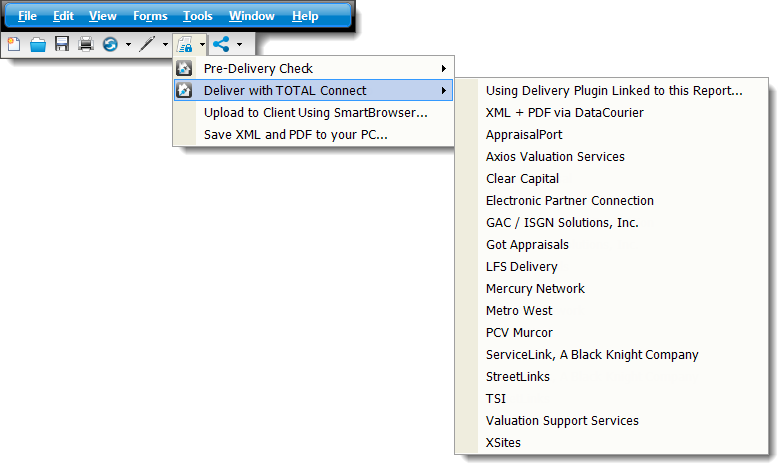This screenshot has width=778, height=464.
Task: Select Mercury Network delivery option
Action: 535,289
